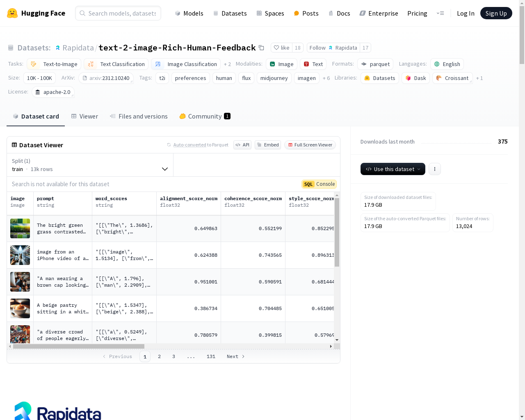Click the table's vertical scrollbar
This screenshot has height=420, width=525.
337,233
